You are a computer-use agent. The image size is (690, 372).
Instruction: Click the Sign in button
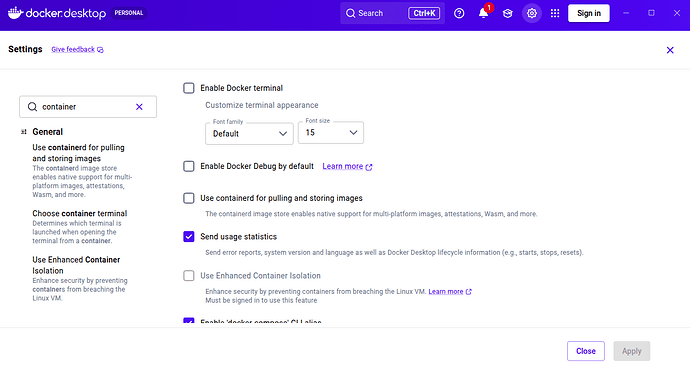tap(588, 13)
